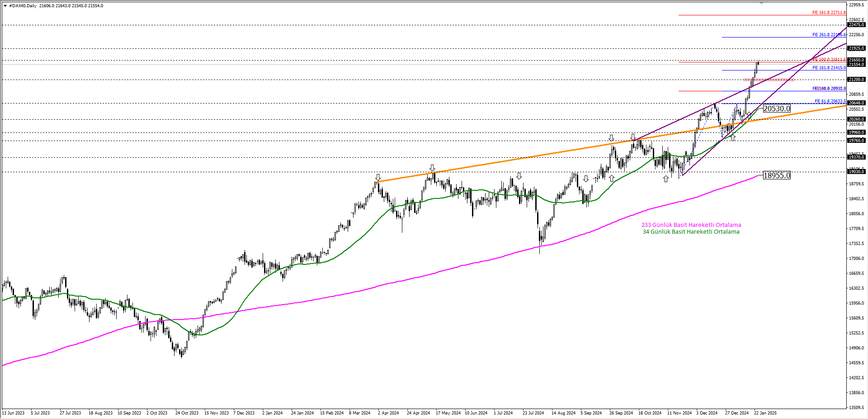Open the one-click trading arrow beside #DAX40

(x=5, y=6)
